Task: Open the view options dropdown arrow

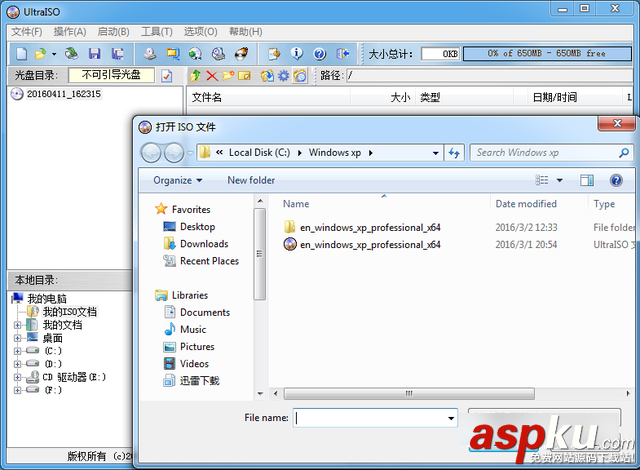Action: (560, 180)
